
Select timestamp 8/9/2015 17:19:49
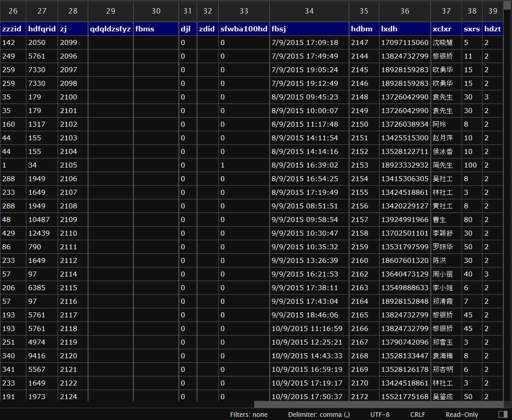(309, 193)
